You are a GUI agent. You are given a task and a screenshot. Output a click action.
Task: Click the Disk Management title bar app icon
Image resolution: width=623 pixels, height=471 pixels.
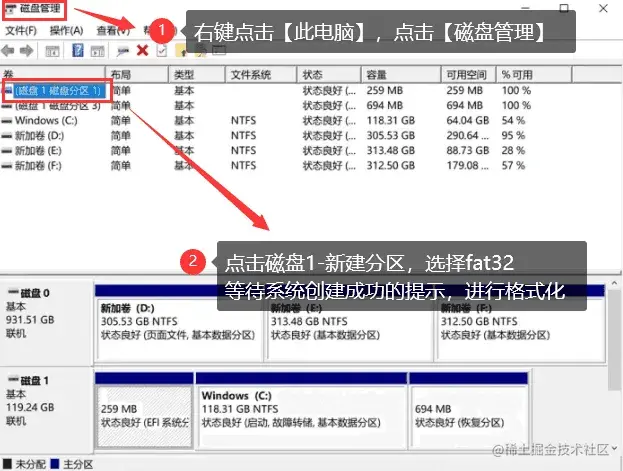point(10,9)
